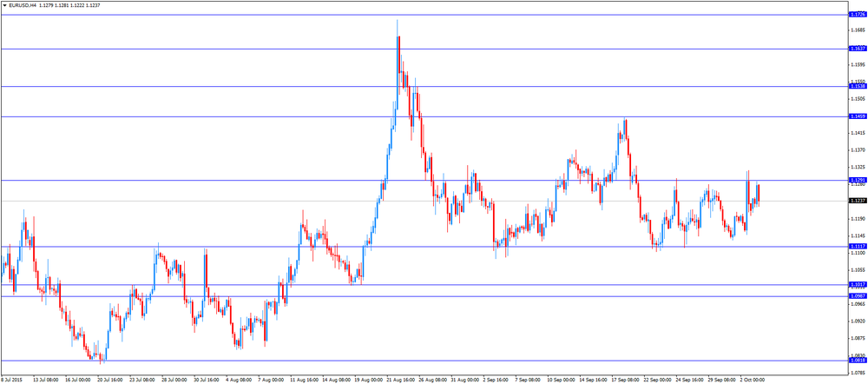Screen dimensions: 868x384
Task: Select the 1.1117 horizontal level label
Action: click(857, 246)
